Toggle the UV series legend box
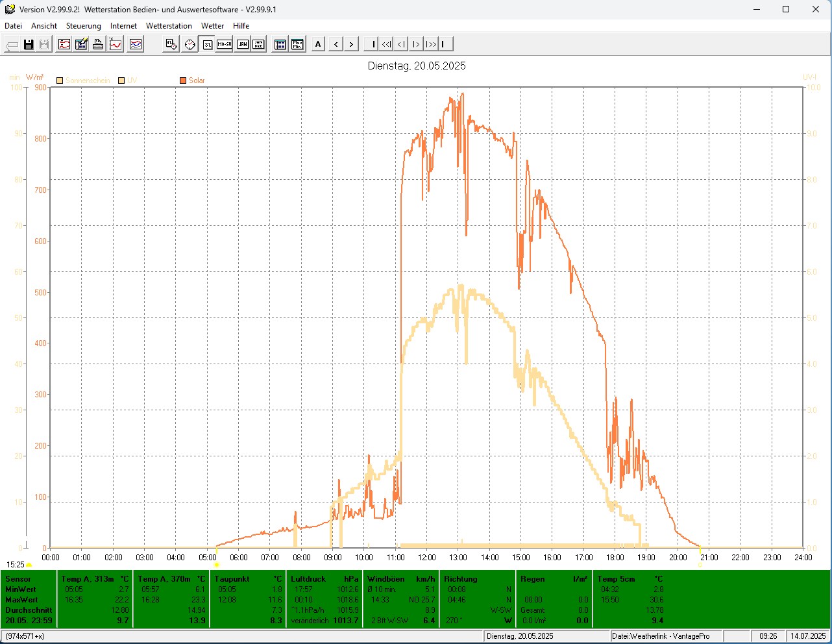 pyautogui.click(x=121, y=80)
